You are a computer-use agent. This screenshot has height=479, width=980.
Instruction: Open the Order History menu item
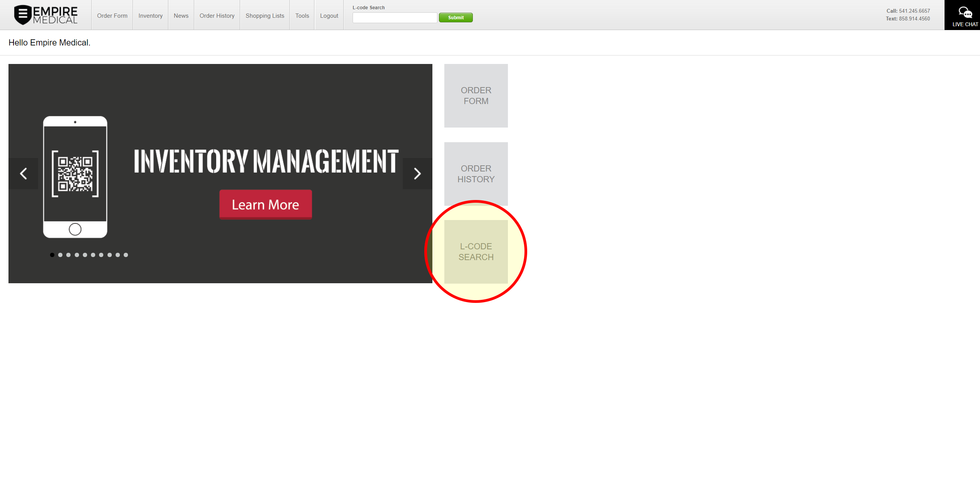(217, 15)
